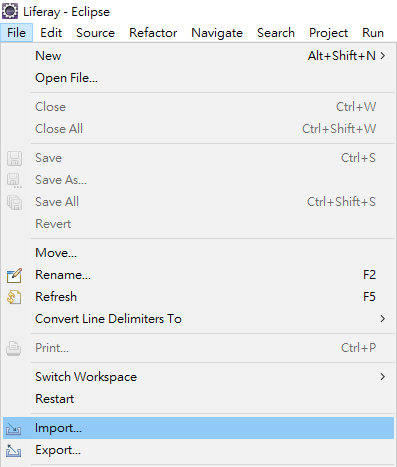
Task: Open the Project menu
Action: pos(328,33)
